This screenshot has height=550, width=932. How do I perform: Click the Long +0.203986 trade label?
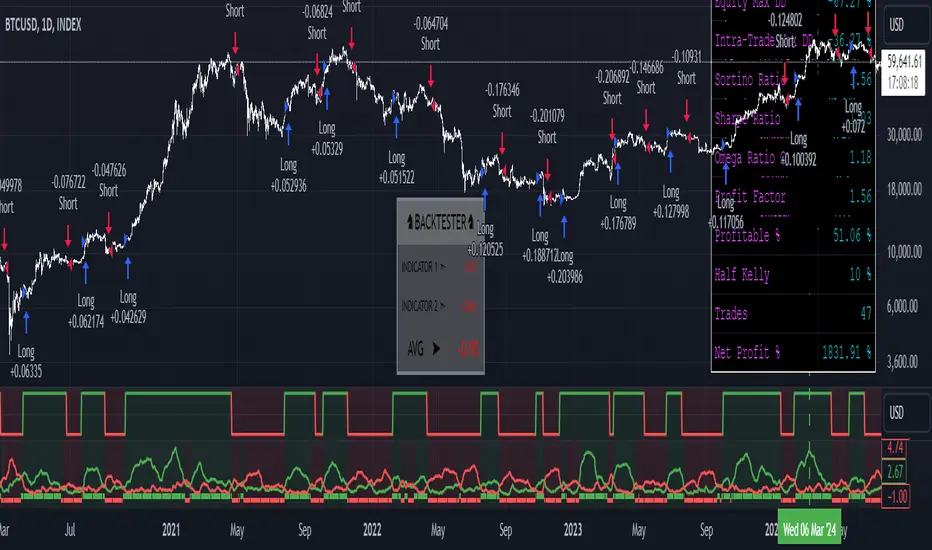(565, 266)
